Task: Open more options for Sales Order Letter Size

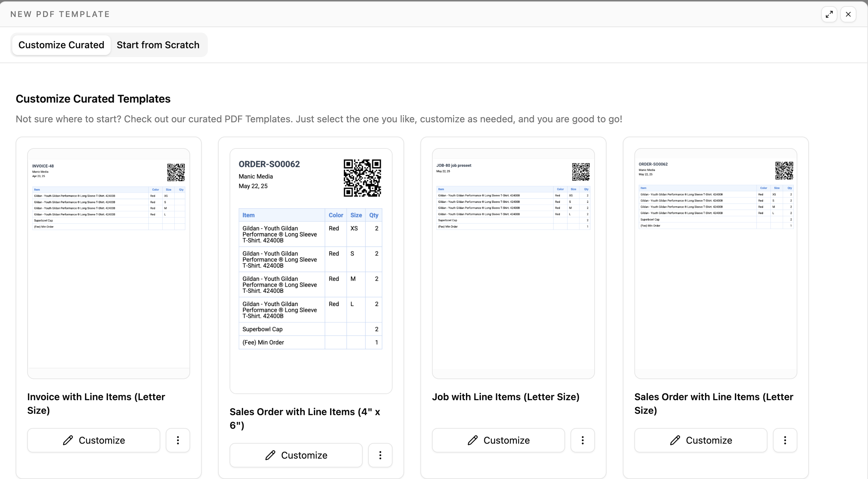Action: pyautogui.click(x=785, y=440)
